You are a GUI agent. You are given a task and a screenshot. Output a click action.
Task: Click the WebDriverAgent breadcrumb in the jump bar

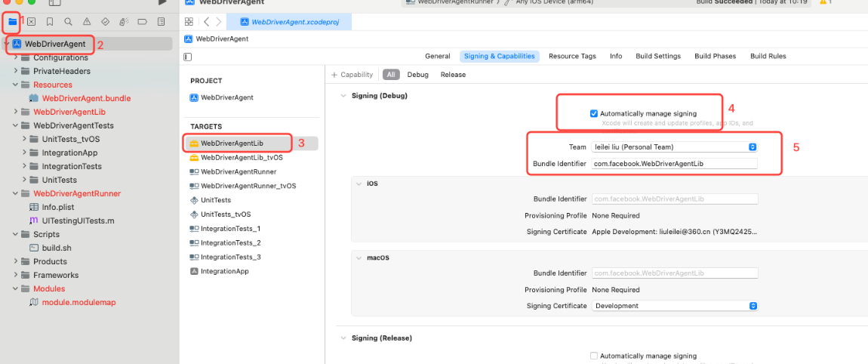pos(217,39)
